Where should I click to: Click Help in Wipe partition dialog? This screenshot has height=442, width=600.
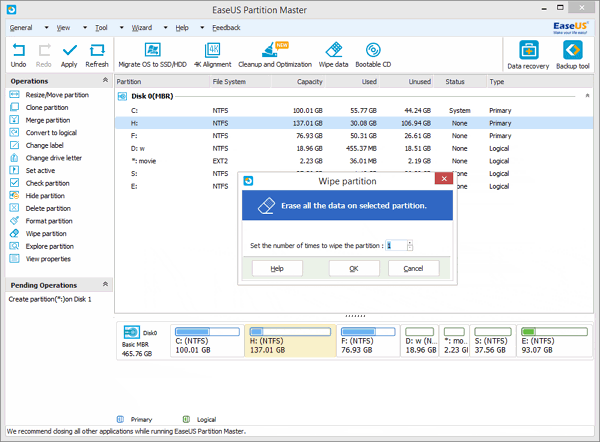coord(277,268)
